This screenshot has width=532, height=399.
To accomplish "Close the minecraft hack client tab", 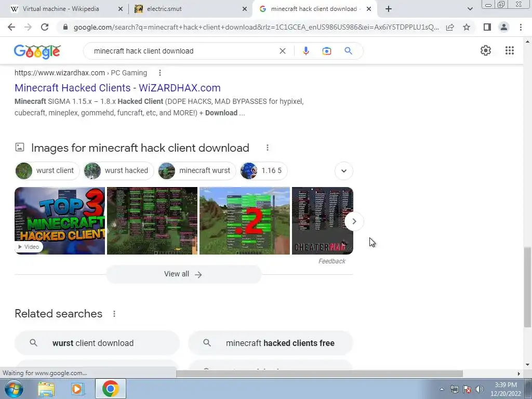I will [x=369, y=9].
